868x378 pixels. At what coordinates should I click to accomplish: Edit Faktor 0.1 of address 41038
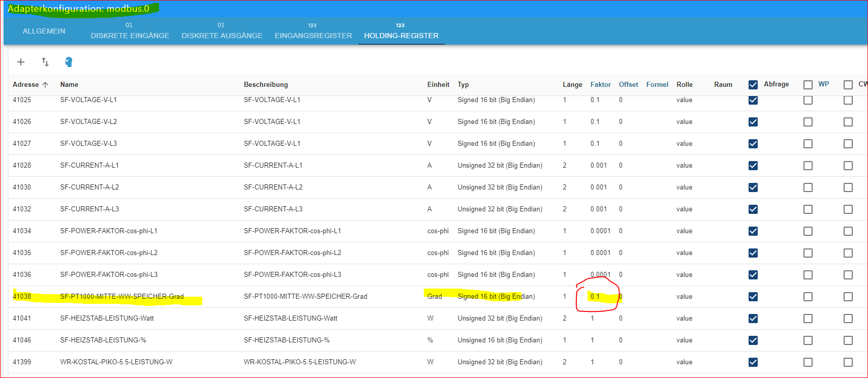click(595, 296)
